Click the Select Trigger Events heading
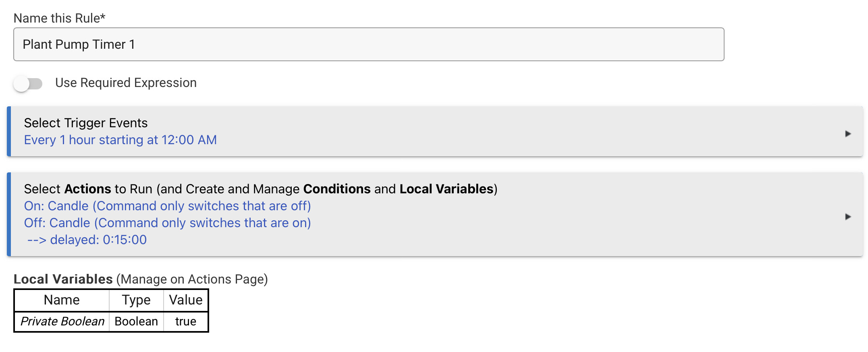The image size is (868, 352). pyautogui.click(x=86, y=123)
